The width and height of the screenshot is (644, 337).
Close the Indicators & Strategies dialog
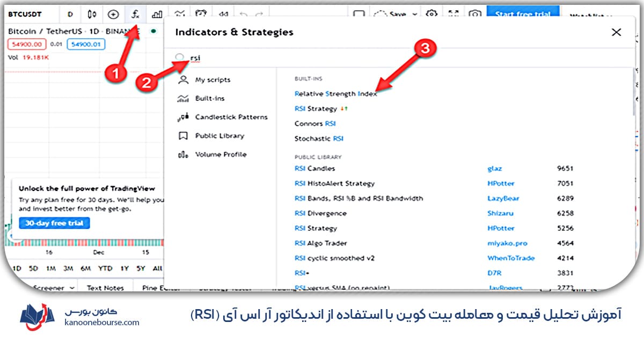pos(617,32)
